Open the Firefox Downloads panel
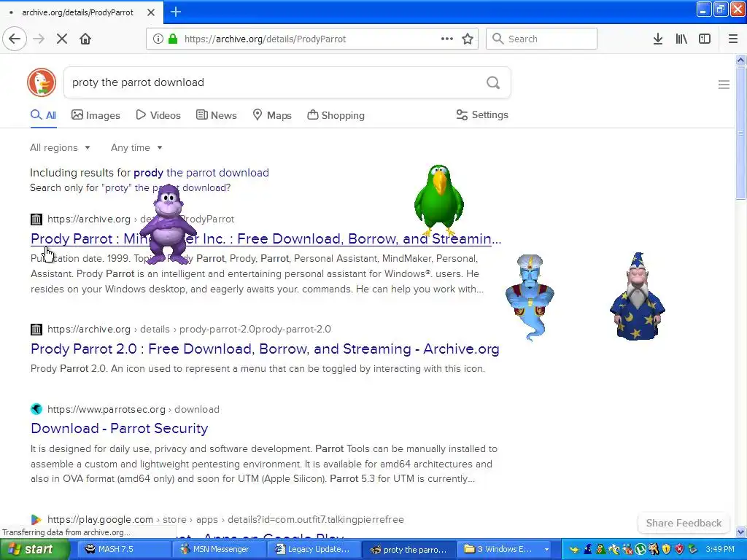 pyautogui.click(x=658, y=39)
